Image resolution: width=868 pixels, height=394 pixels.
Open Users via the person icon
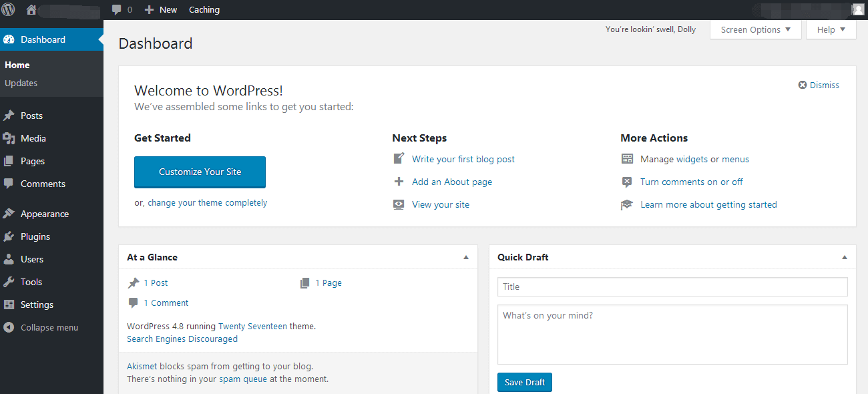point(9,258)
